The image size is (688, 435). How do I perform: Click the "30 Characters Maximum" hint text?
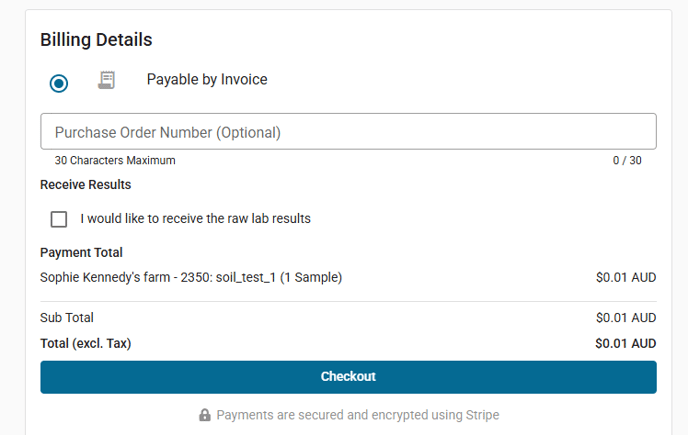coord(115,160)
